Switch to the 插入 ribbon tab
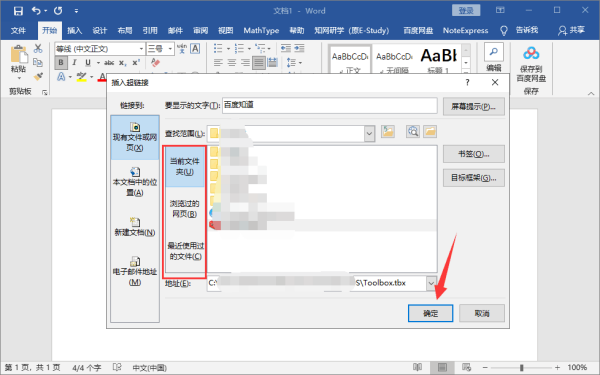 (75, 30)
